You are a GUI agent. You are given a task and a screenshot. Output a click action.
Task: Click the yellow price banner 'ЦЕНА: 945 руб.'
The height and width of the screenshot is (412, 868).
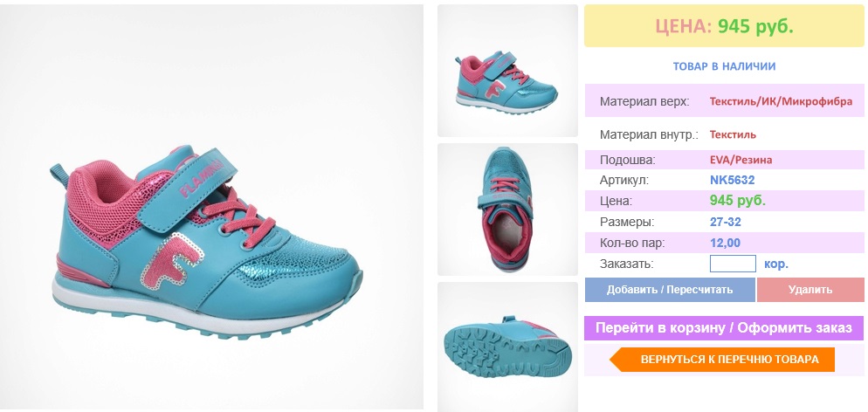724,26
